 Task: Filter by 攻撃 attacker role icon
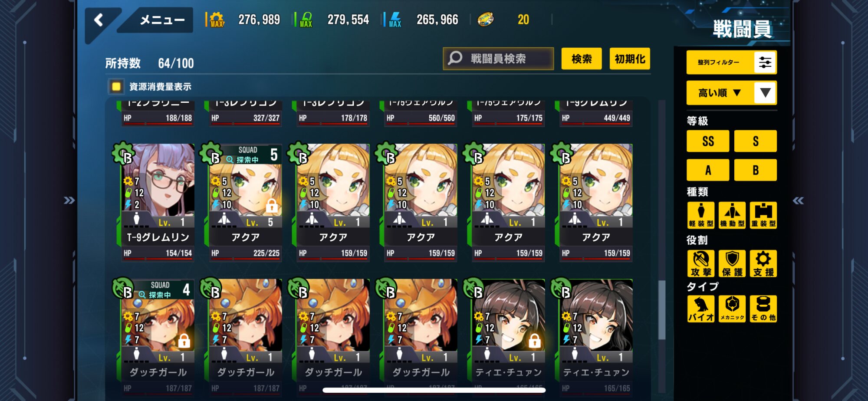click(700, 263)
